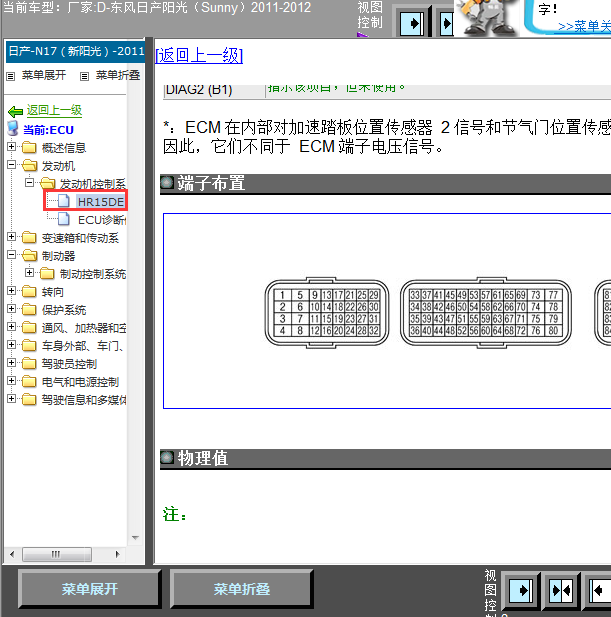Click bottom view control center-split button
Image resolution: width=611 pixels, height=617 pixels.
pos(561,590)
